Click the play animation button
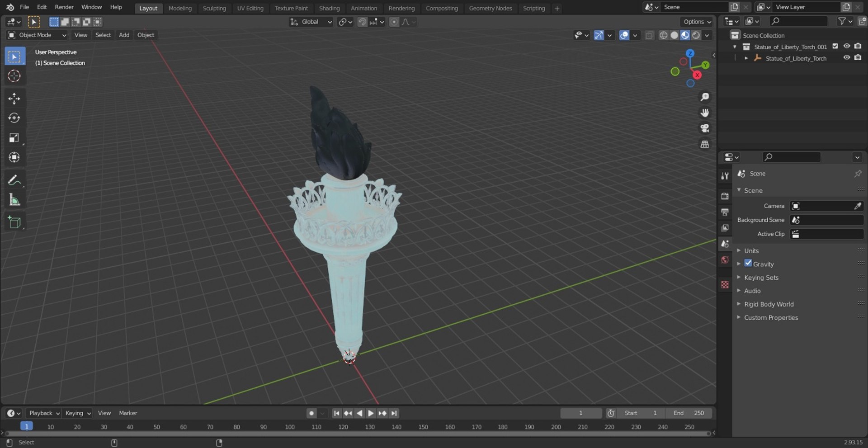 pos(371,413)
